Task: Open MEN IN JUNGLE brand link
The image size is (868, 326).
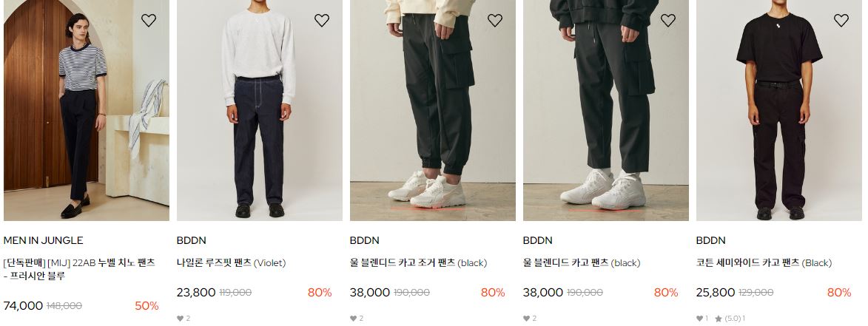Action: click(43, 240)
